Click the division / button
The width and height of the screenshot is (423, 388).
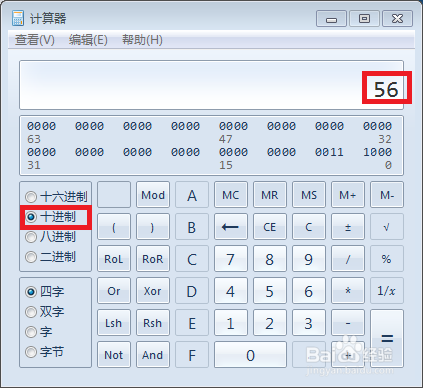pos(348,259)
